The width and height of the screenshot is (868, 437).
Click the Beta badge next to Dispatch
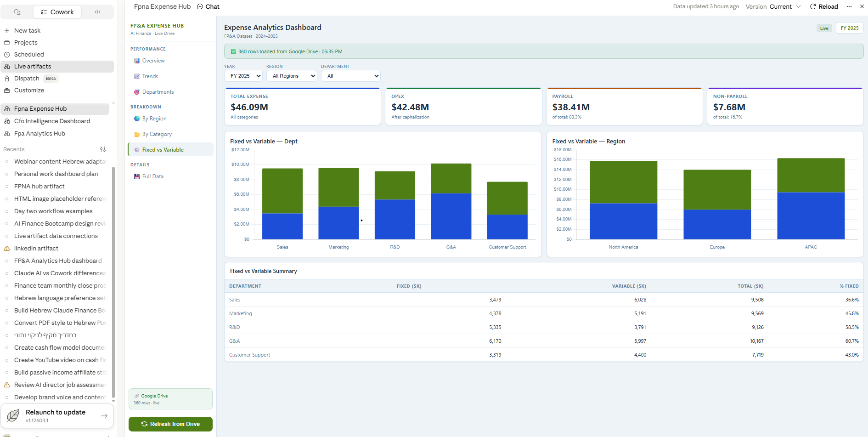(51, 79)
